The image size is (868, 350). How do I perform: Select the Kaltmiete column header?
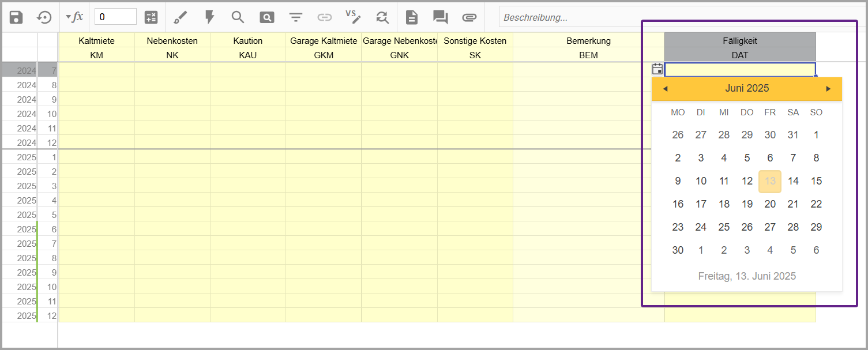[96, 41]
